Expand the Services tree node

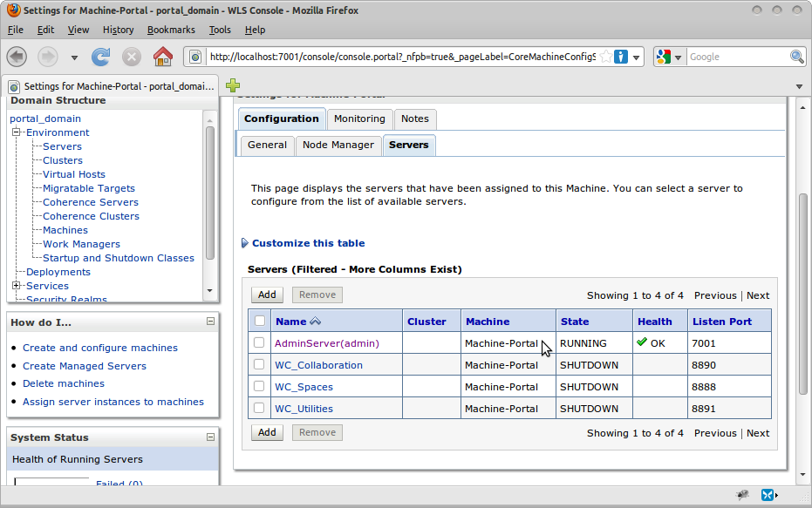point(16,285)
